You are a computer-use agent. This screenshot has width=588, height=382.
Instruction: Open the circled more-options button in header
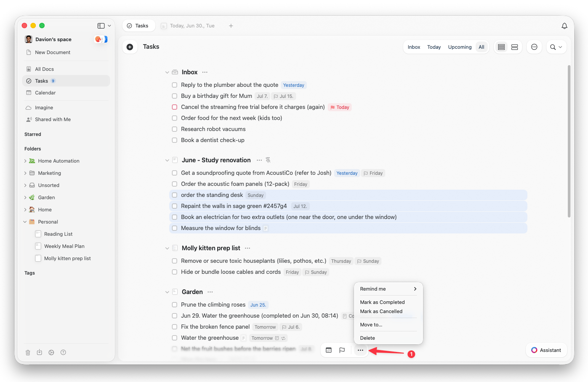534,47
